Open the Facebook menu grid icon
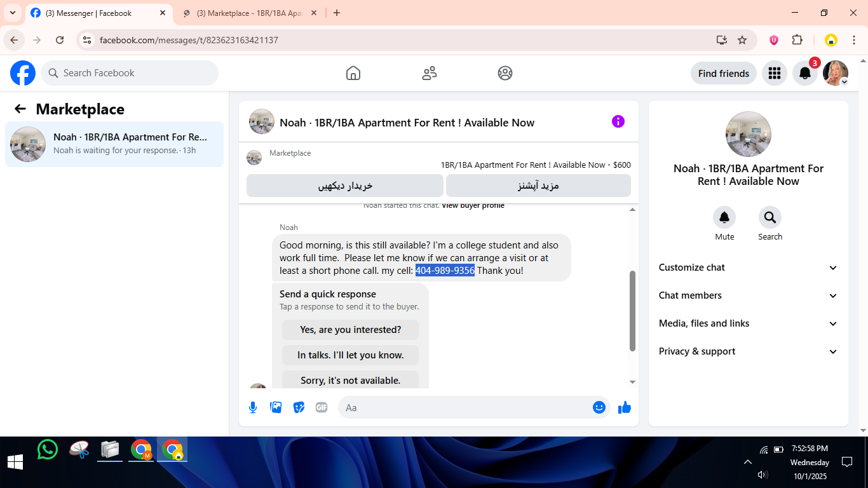The height and width of the screenshot is (488, 868). pyautogui.click(x=774, y=73)
